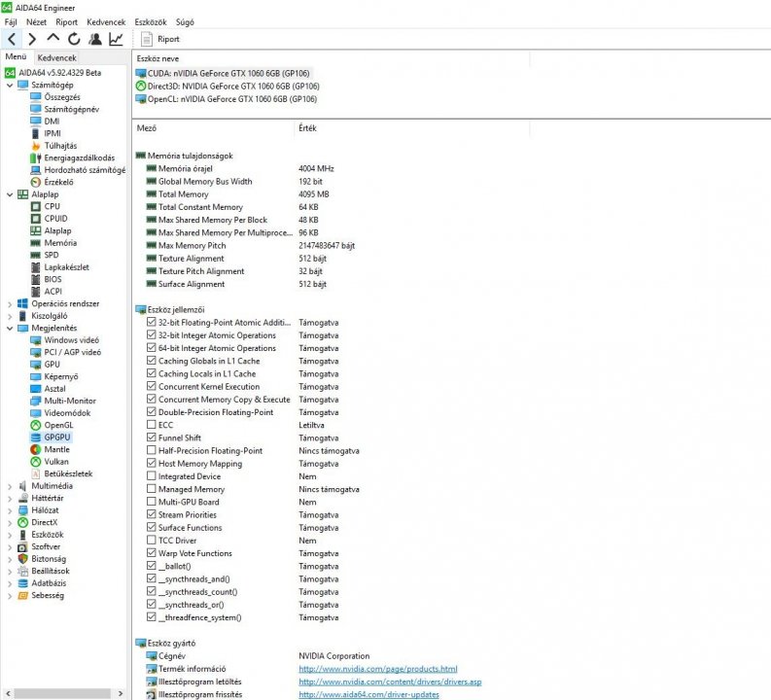771x700 pixels.
Task: Open the Eszközök menu
Action: click(151, 22)
